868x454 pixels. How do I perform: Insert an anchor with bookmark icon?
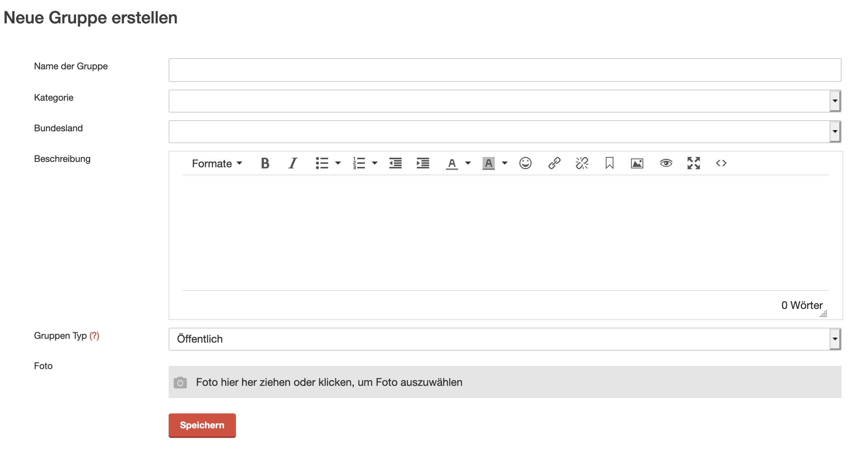(x=610, y=163)
